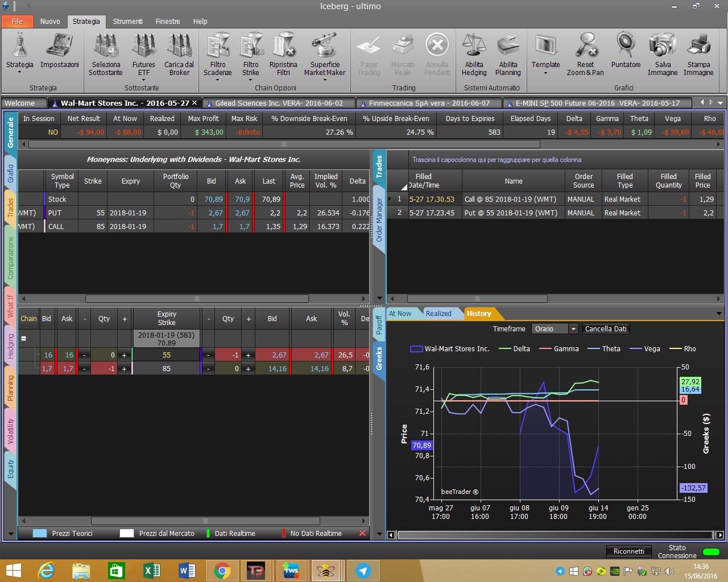
Task: Toggle Abilita Planning icon
Action: click(508, 45)
